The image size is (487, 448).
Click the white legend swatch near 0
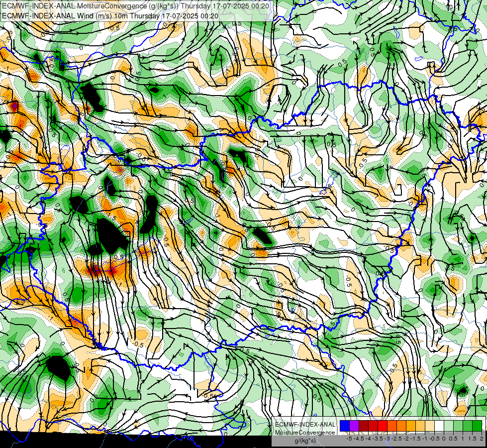point(439,426)
